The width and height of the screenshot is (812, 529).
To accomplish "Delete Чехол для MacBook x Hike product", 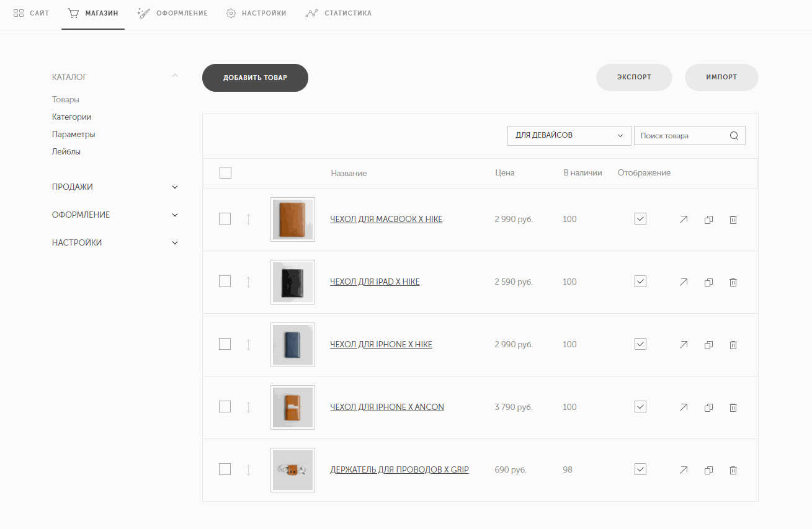I will [733, 220].
